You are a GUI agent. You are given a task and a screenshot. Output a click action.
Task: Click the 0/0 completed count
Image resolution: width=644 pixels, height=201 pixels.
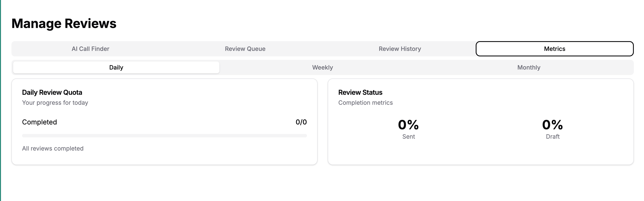tap(301, 122)
